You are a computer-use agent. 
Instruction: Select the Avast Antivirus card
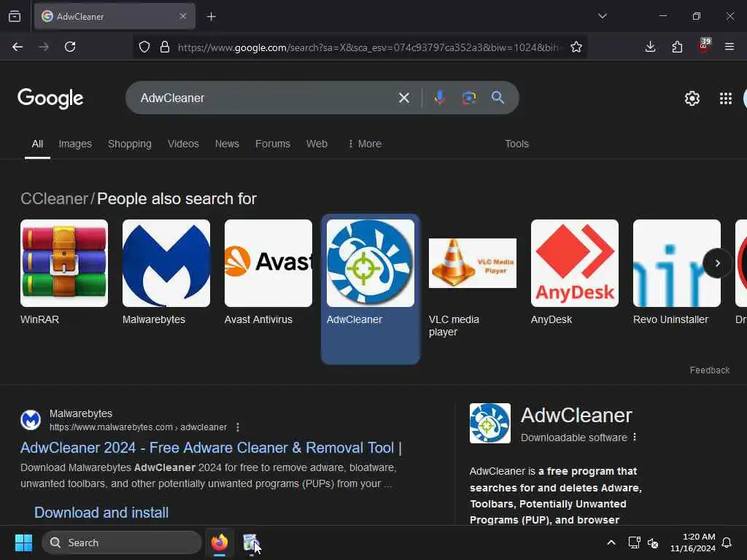point(268,273)
